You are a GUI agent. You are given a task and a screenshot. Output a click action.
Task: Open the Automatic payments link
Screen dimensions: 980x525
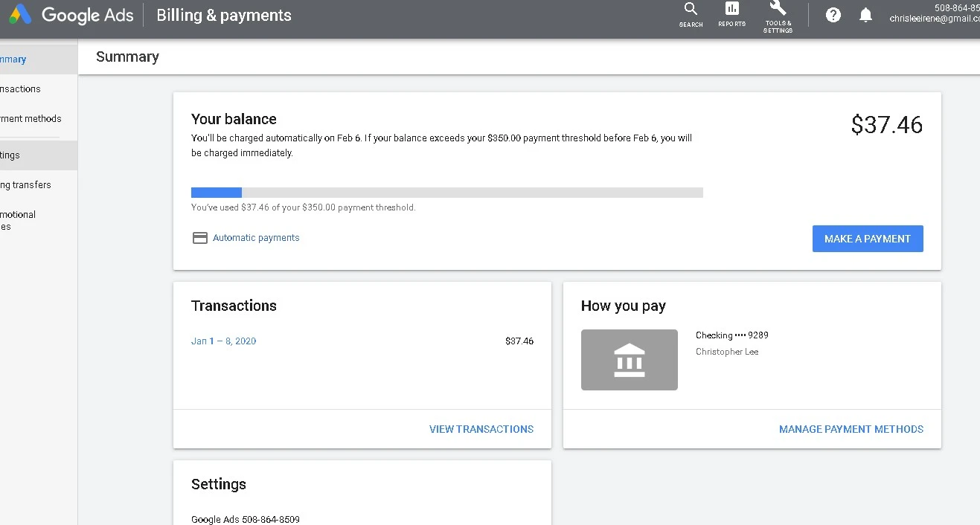[x=256, y=238]
